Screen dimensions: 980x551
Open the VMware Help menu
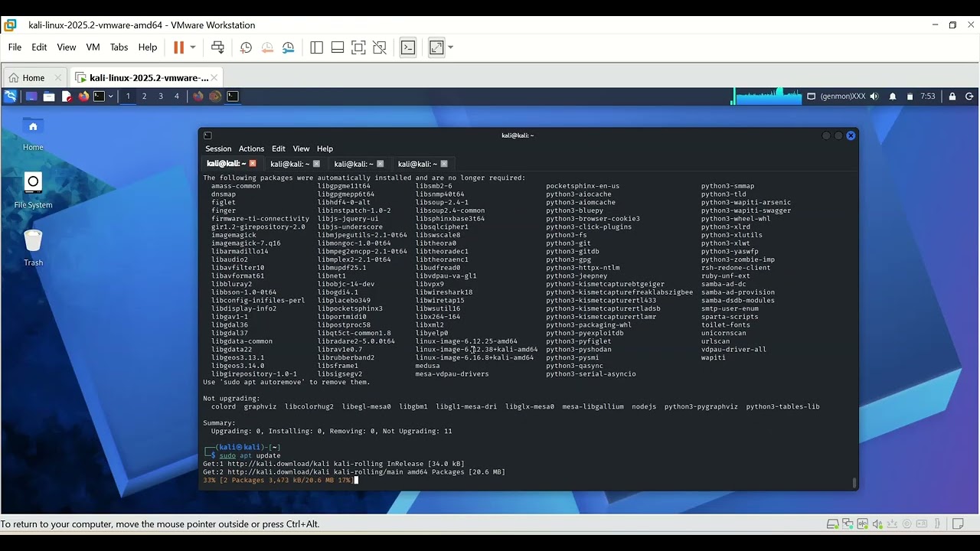point(148,47)
